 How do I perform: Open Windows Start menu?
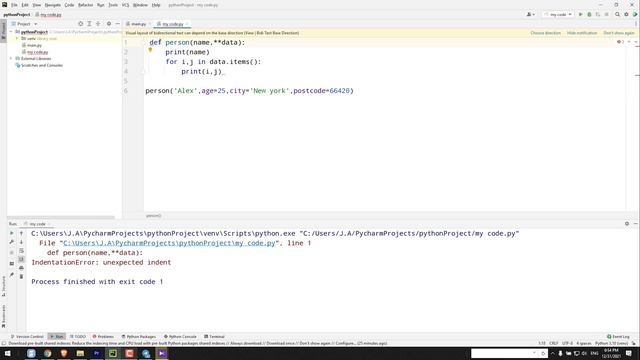(x=8, y=353)
